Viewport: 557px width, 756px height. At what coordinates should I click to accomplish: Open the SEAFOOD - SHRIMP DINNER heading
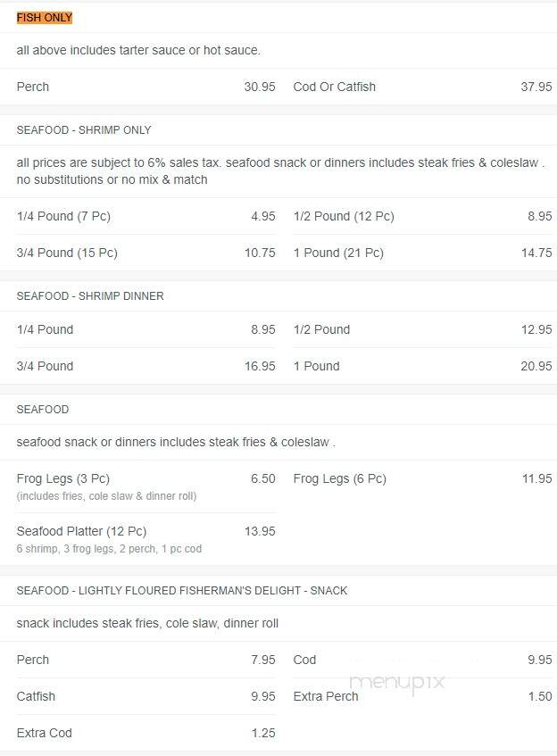[90, 296]
